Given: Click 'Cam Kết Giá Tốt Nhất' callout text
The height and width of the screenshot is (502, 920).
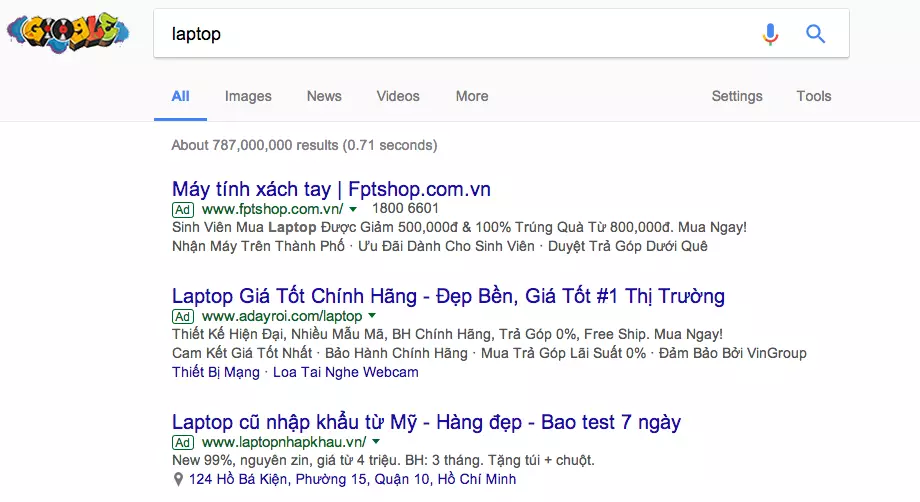Looking at the screenshot, I should (x=242, y=353).
